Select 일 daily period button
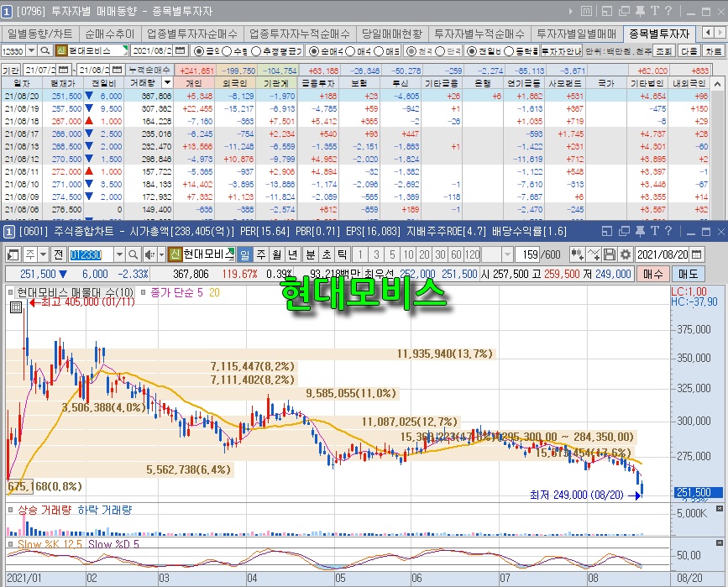The width and height of the screenshot is (728, 587). [x=244, y=254]
